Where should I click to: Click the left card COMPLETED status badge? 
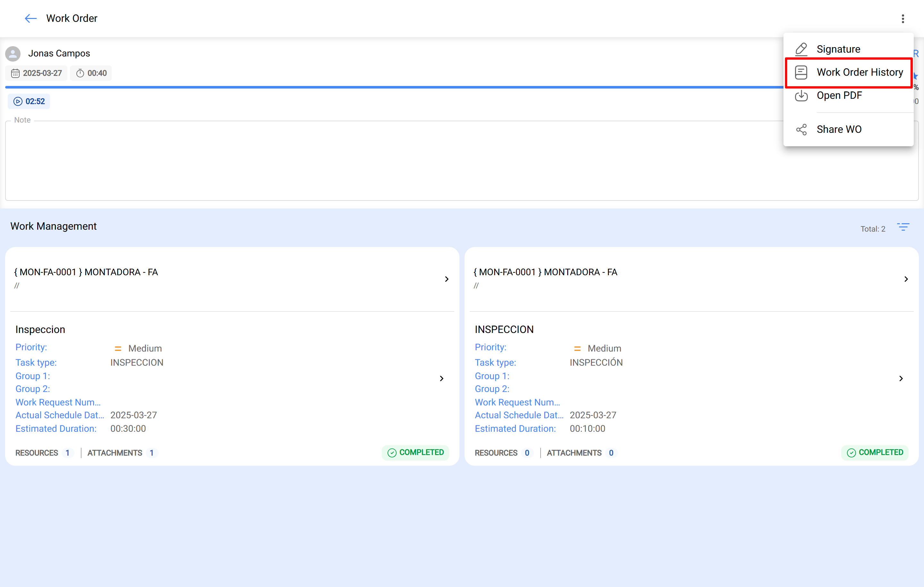click(415, 453)
